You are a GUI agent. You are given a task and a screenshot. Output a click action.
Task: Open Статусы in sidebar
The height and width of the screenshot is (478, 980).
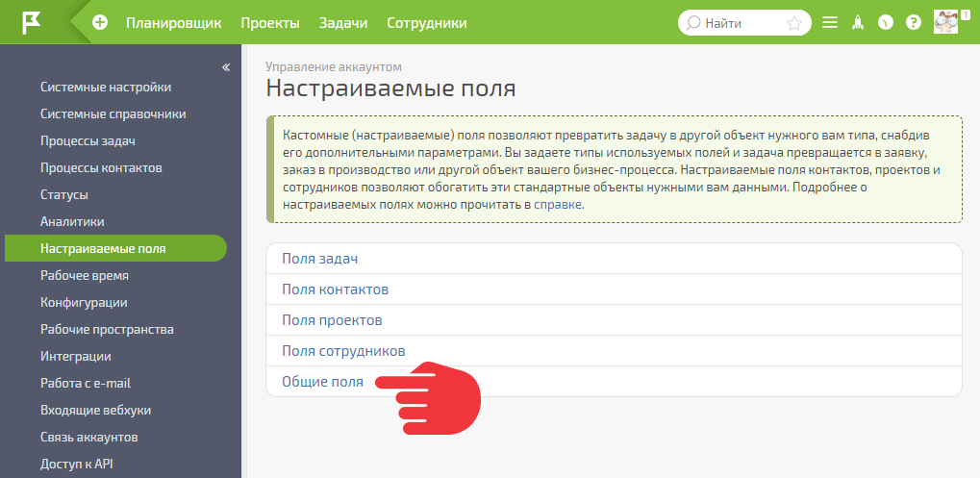pyautogui.click(x=64, y=194)
